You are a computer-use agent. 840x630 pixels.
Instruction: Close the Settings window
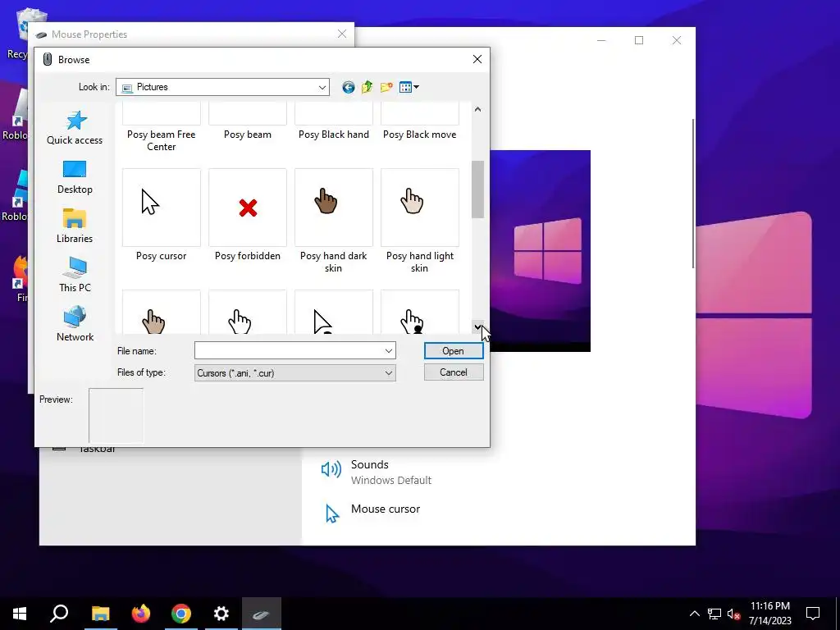[677, 40]
